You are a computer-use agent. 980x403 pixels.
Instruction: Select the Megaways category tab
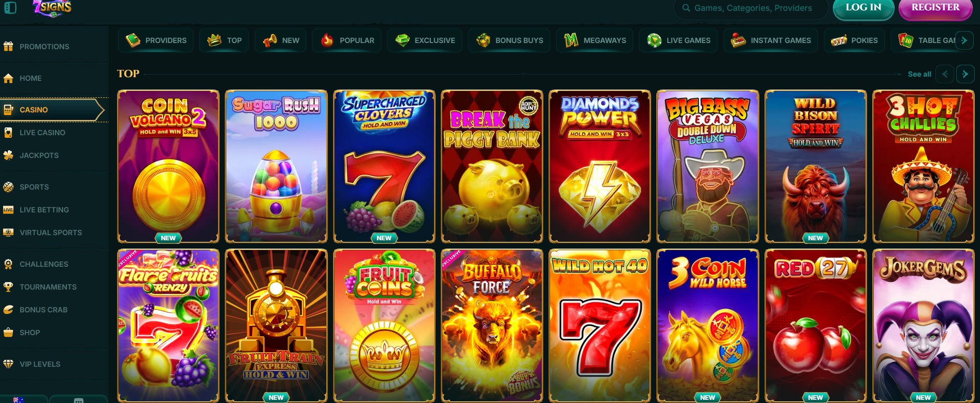click(595, 40)
